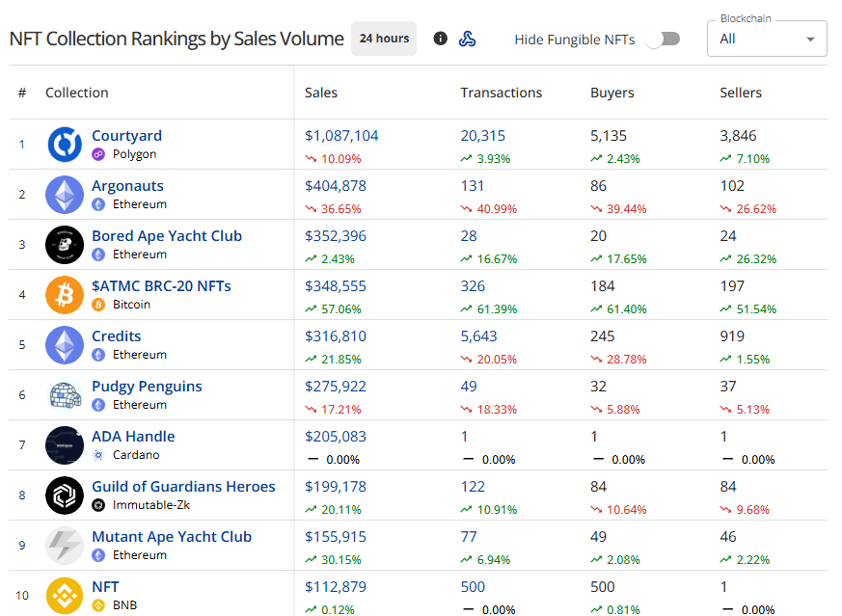The image size is (842, 616).
Task: Click the Mutant Ape Yacht Club icon
Action: (x=65, y=546)
